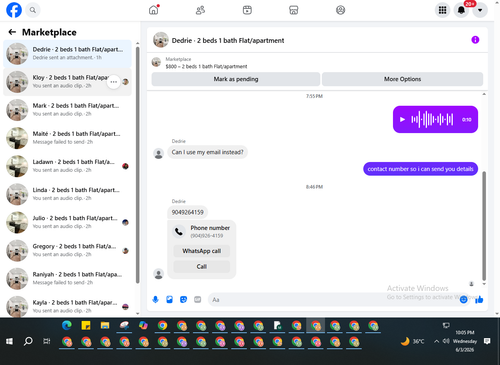Launch Microsoft Edge from taskbar
This screenshot has height=365, width=500.
67,325
